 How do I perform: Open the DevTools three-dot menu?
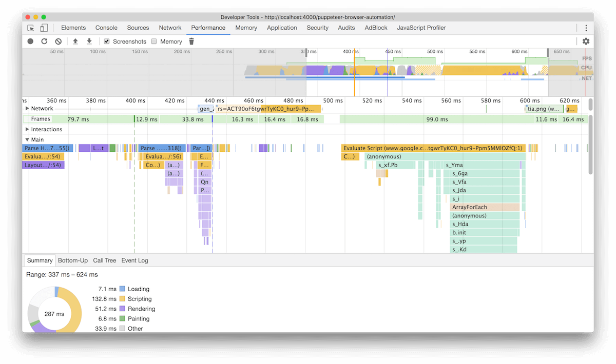point(586,27)
